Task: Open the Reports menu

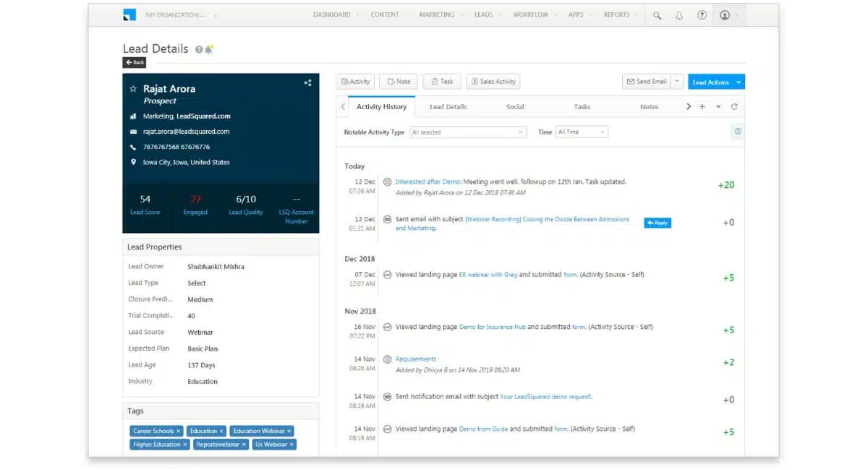Action: 621,14
